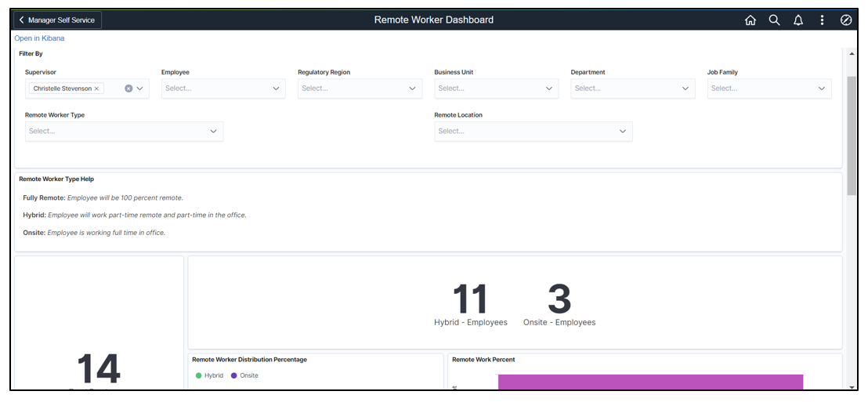Screen dimensions: 868x402
Task: Open the Remote Worker Type dropdown
Action: click(124, 131)
